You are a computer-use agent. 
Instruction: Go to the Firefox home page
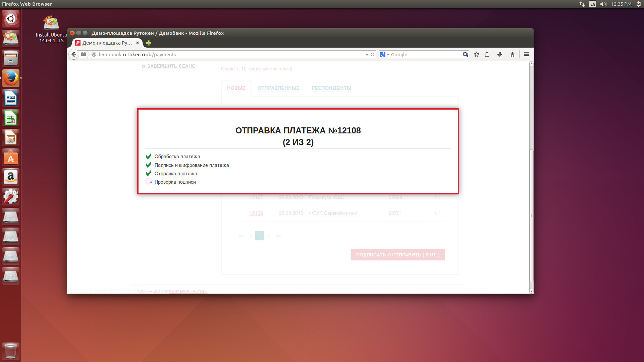pyautogui.click(x=512, y=54)
